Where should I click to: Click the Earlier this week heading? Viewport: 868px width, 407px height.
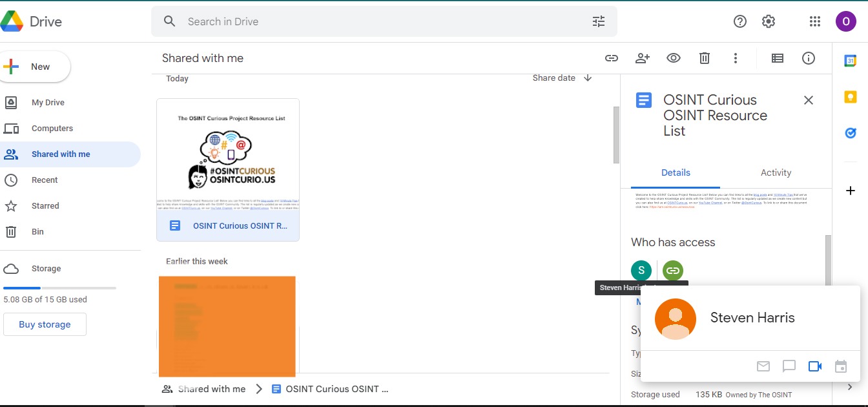click(x=196, y=261)
